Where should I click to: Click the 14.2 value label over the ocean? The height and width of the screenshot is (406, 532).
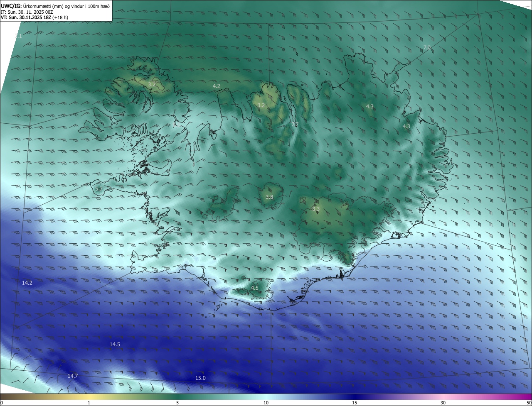(27, 283)
